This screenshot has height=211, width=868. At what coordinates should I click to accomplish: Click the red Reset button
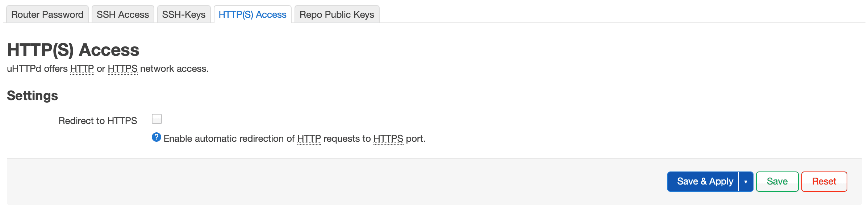pyautogui.click(x=824, y=181)
